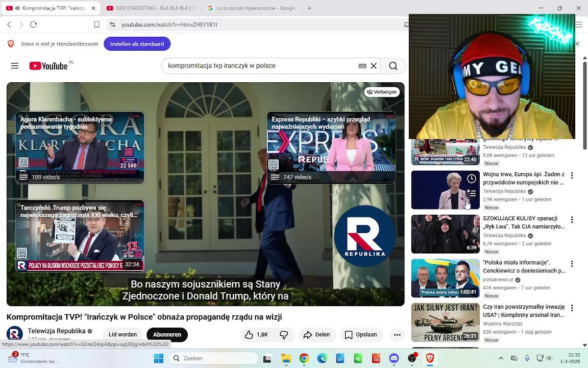
Task: Click the Republika subscribe logo on end screen
Action: tap(364, 236)
